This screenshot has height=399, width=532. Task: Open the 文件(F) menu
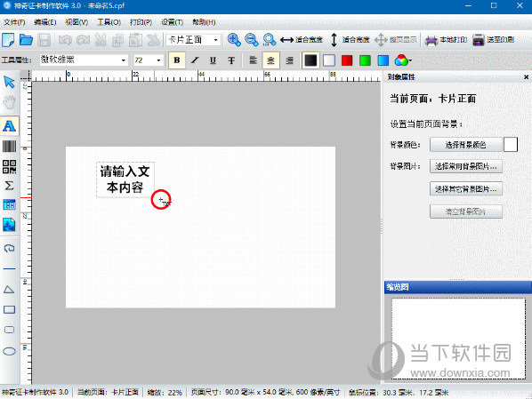[14, 22]
